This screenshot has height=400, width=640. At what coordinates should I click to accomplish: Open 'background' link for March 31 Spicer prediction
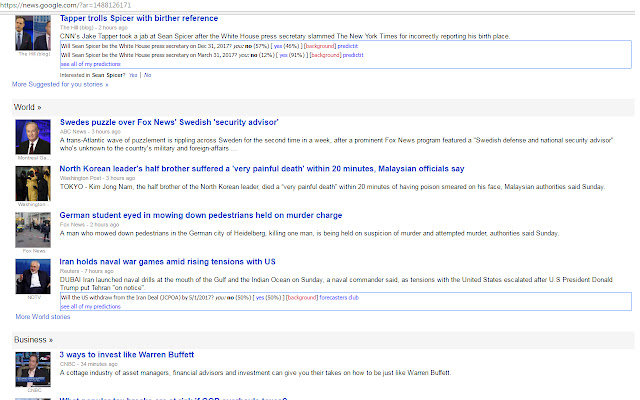point(325,55)
